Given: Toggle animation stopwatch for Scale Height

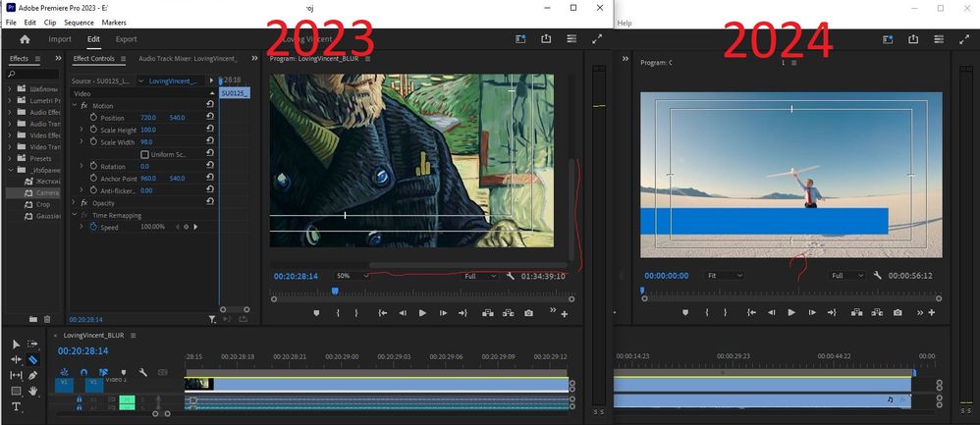Looking at the screenshot, I should [x=93, y=130].
